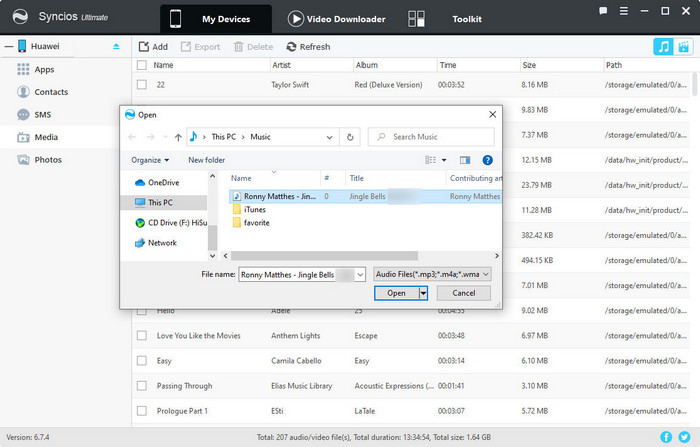This screenshot has height=447, width=700.
Task: Open Photos in the sidebar
Action: (48, 160)
